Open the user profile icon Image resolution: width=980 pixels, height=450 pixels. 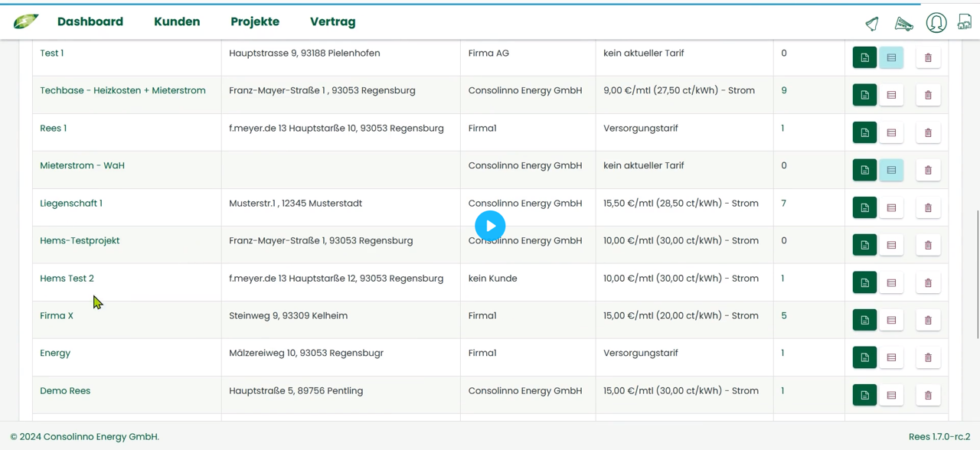point(936,23)
